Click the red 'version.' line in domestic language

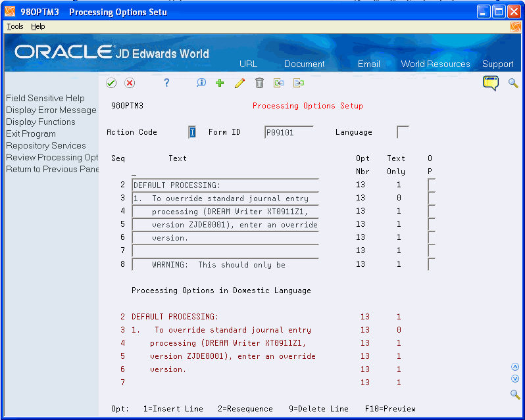click(x=168, y=369)
